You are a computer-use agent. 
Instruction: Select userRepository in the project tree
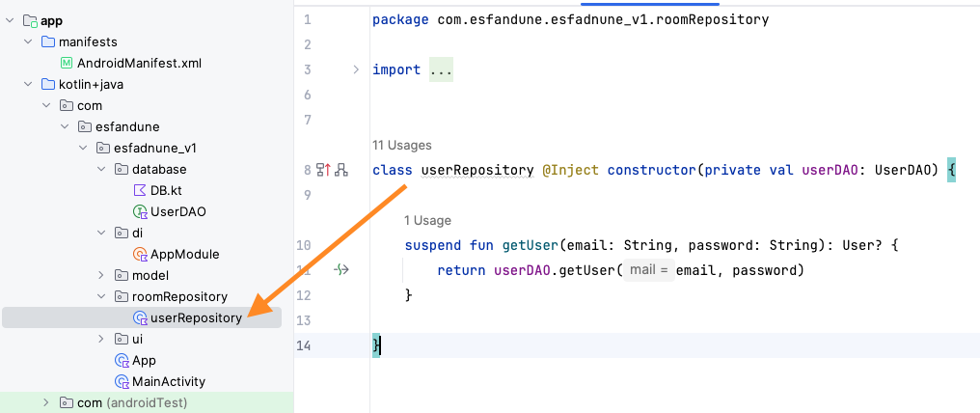pos(196,318)
